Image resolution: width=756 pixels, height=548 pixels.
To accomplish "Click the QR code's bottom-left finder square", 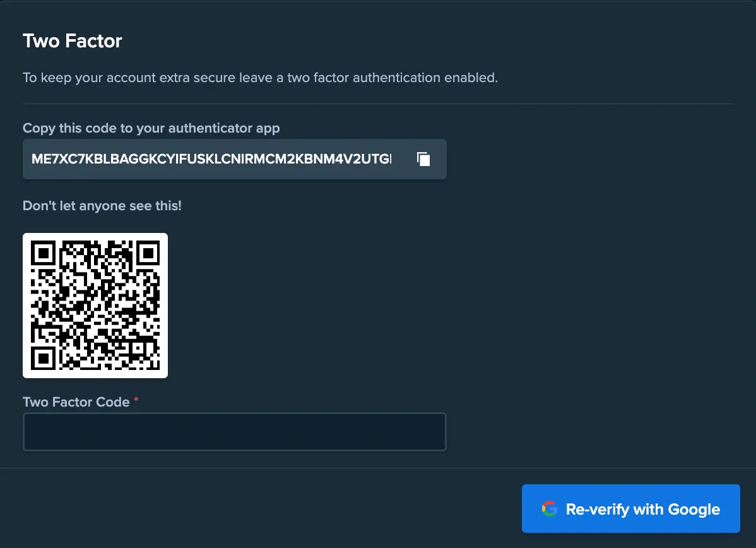I will (x=44, y=357).
